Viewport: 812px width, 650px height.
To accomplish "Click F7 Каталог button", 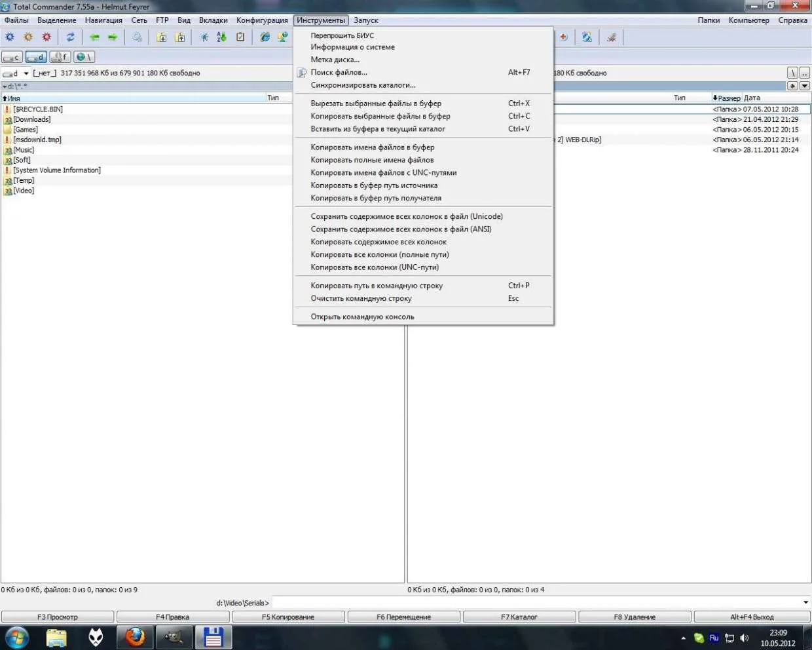I will 519,617.
